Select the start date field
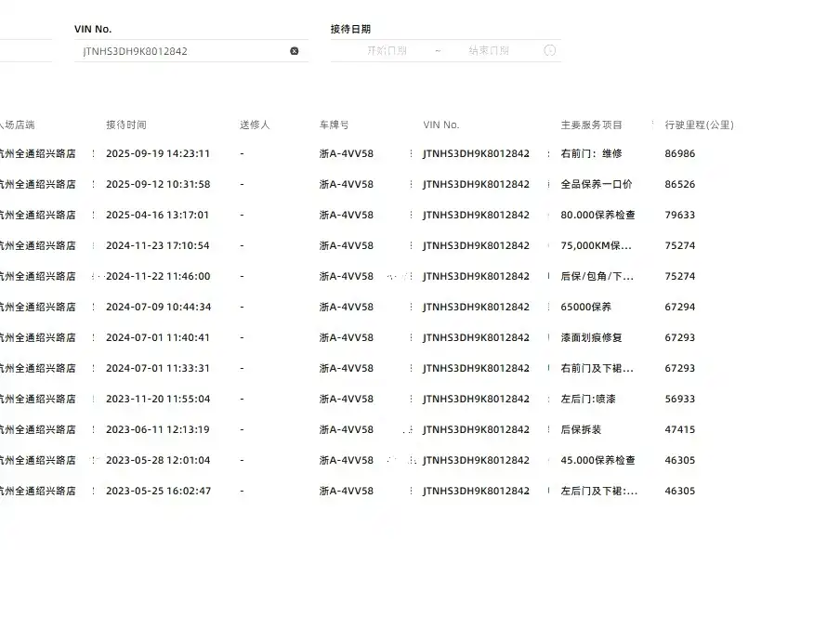This screenshot has height=630, width=840. [x=387, y=50]
